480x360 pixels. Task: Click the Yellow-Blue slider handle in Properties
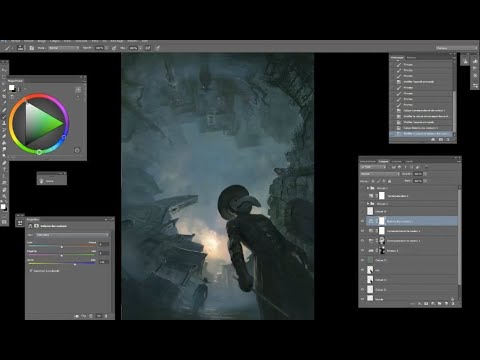[x=75, y=264]
